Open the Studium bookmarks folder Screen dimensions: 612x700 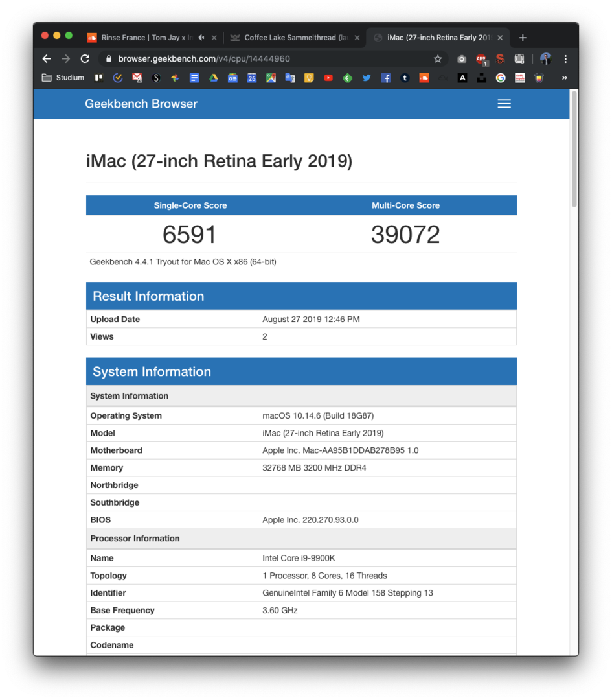63,78
